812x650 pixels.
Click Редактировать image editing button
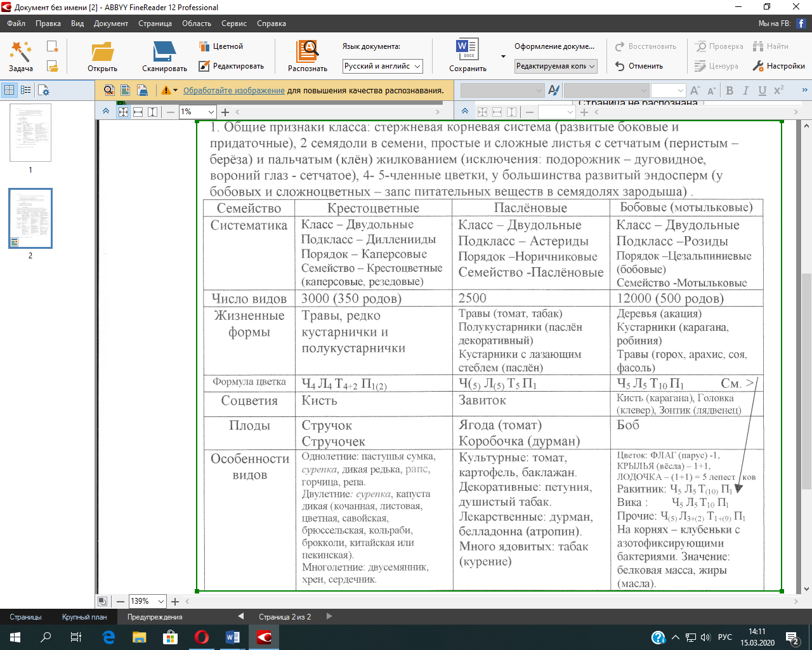pyautogui.click(x=231, y=66)
